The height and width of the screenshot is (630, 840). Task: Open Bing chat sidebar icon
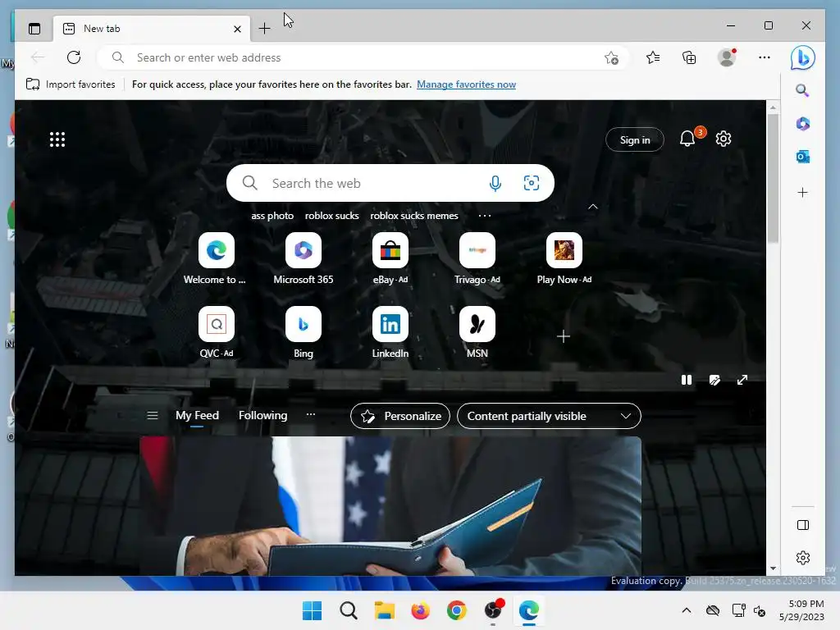(802, 58)
